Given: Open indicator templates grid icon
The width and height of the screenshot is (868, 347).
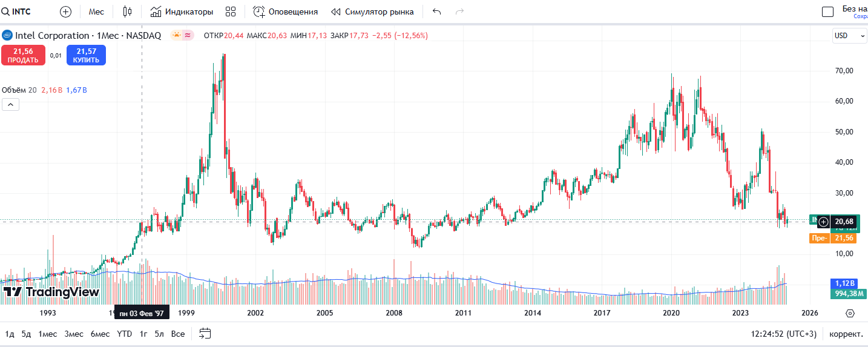Looking at the screenshot, I should (230, 12).
